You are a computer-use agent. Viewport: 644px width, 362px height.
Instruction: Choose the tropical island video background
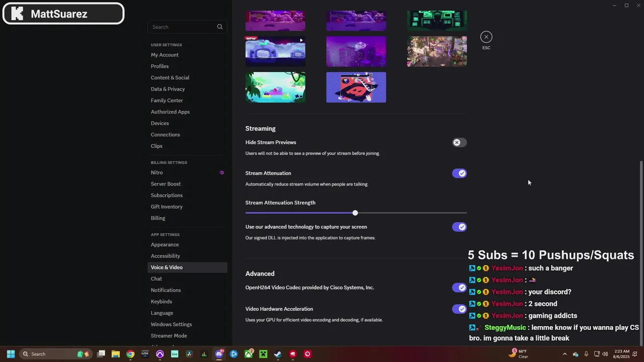click(x=275, y=87)
